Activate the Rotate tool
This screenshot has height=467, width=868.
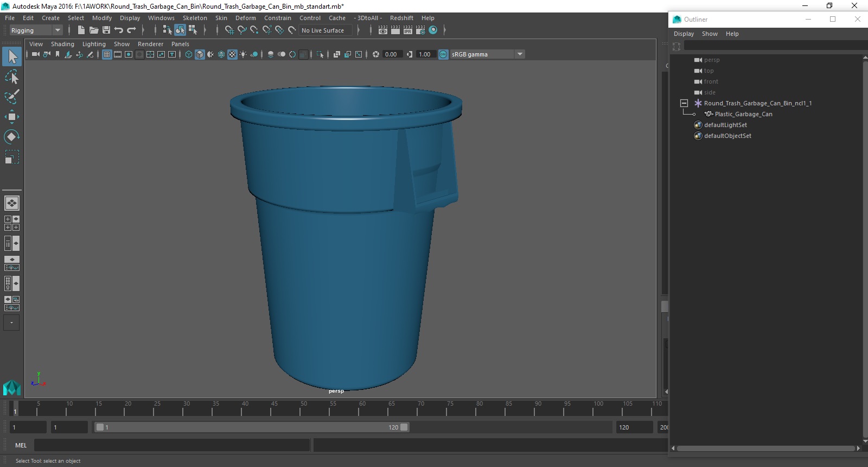(12, 137)
